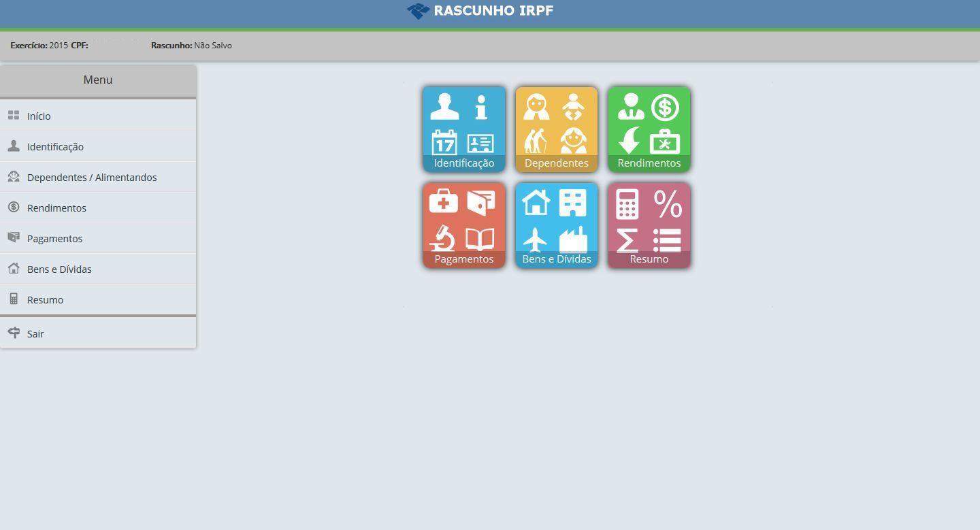Click the Receita Federal logo in header
980x530 pixels.
[418, 11]
